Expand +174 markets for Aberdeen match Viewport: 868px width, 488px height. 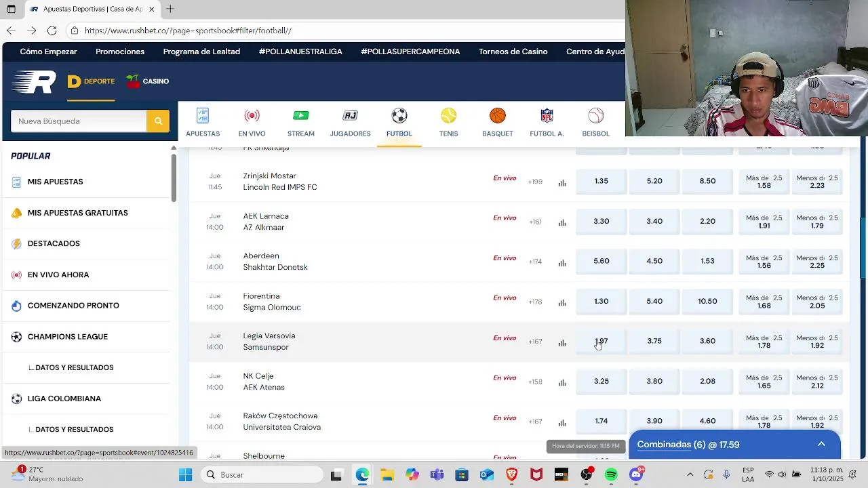[x=535, y=262]
